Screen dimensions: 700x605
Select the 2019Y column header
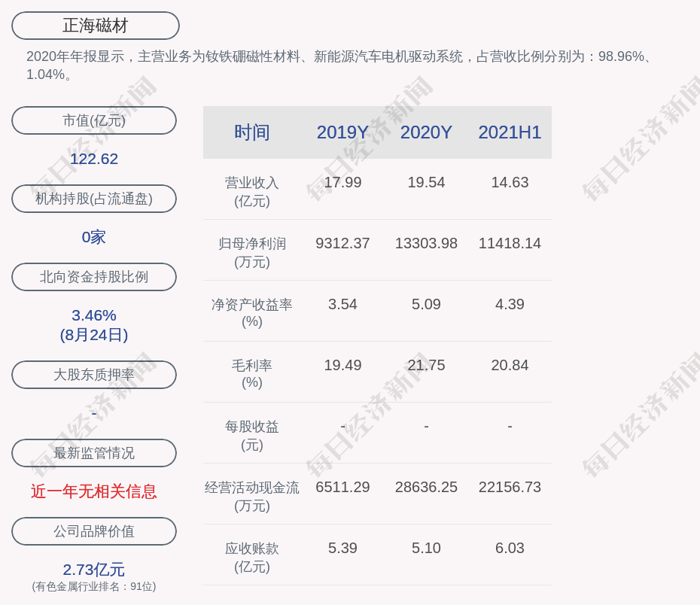coord(342,132)
